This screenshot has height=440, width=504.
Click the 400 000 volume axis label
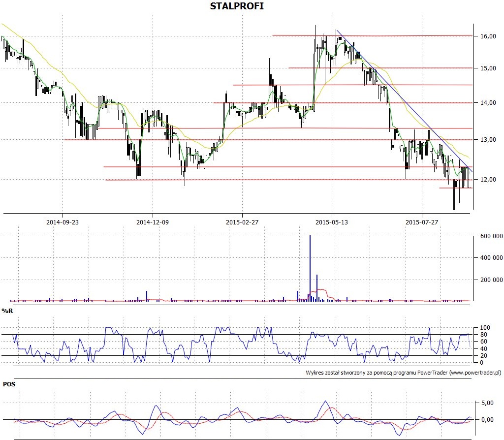click(x=492, y=258)
